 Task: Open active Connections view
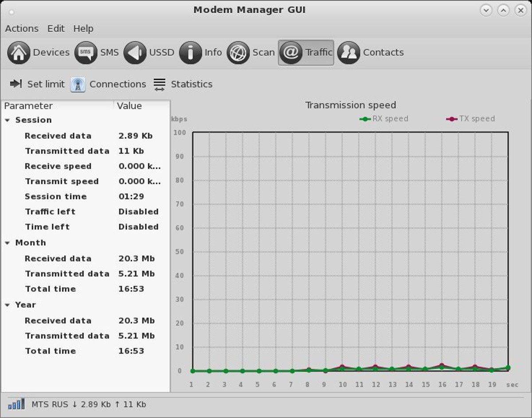(110, 84)
